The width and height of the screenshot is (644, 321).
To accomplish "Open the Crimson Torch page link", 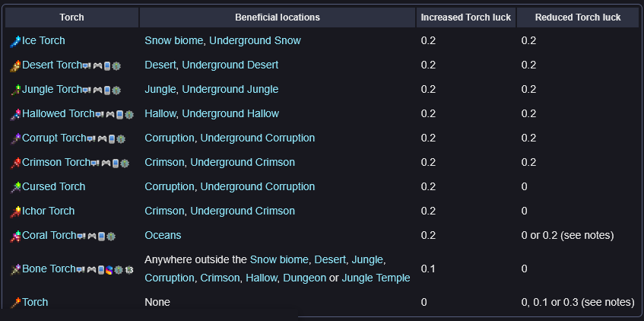I will point(56,162).
